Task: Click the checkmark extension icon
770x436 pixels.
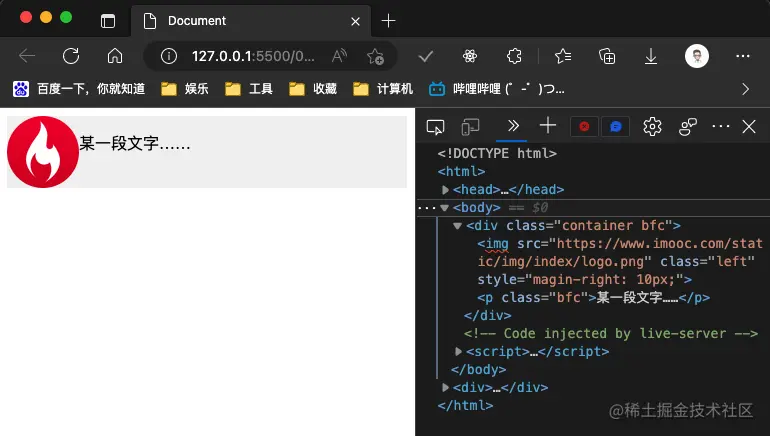Action: point(426,56)
